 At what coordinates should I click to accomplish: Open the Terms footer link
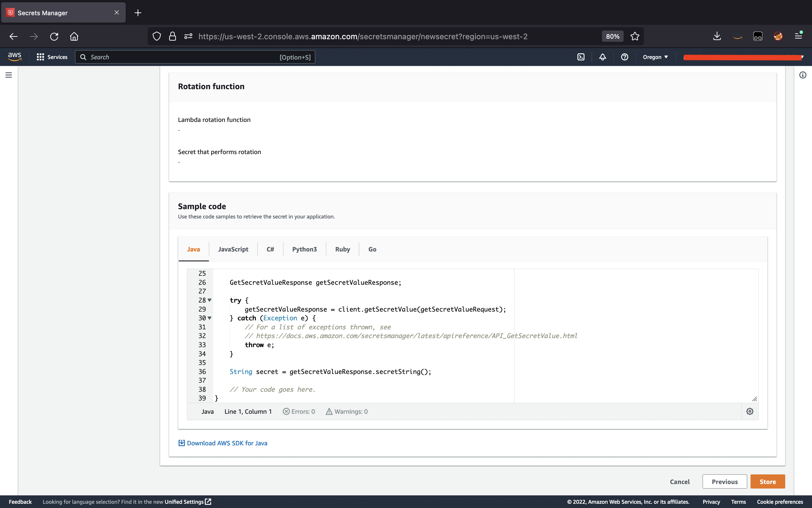click(738, 502)
